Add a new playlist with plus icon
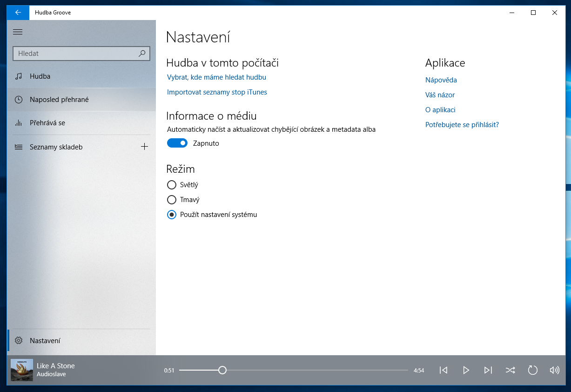Screen dimensions: 571x392 tap(144, 147)
